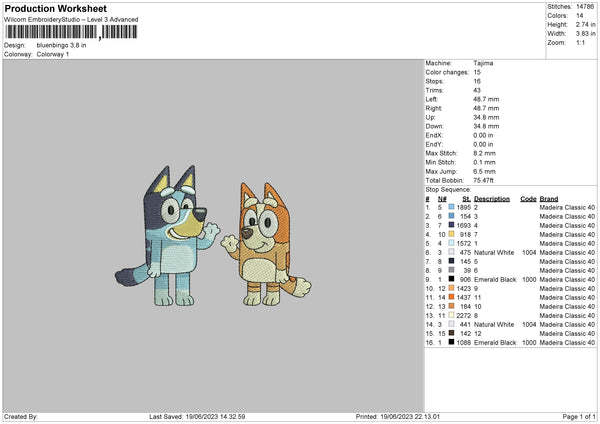Select the design name 'bluenbingo 3,8 in'
This screenshot has height=424, width=600.
(61, 45)
